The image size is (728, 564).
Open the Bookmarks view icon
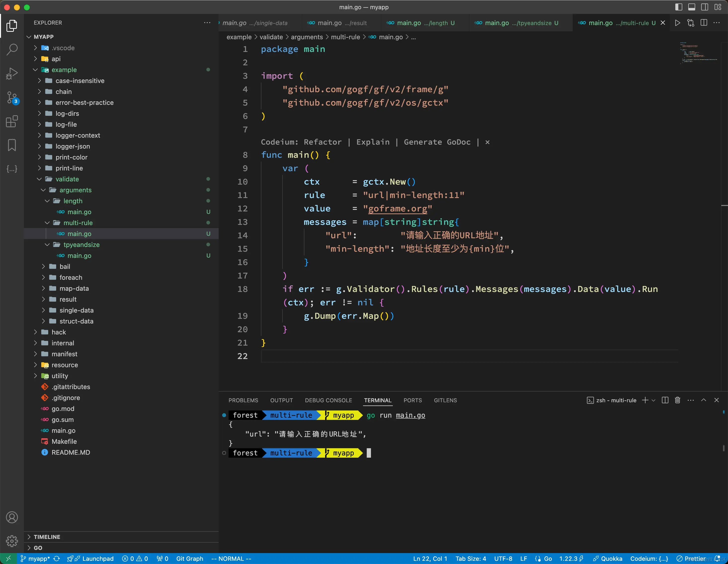(x=12, y=145)
